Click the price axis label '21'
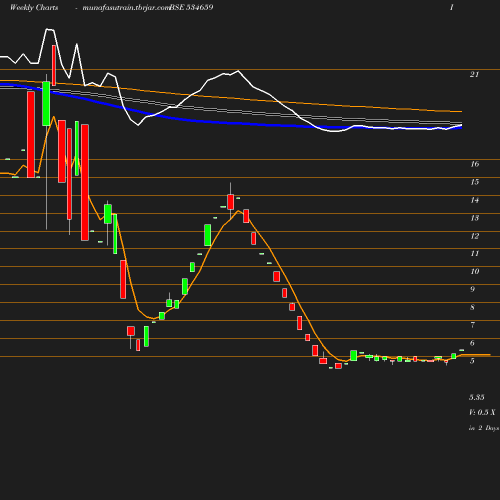 [474, 75]
